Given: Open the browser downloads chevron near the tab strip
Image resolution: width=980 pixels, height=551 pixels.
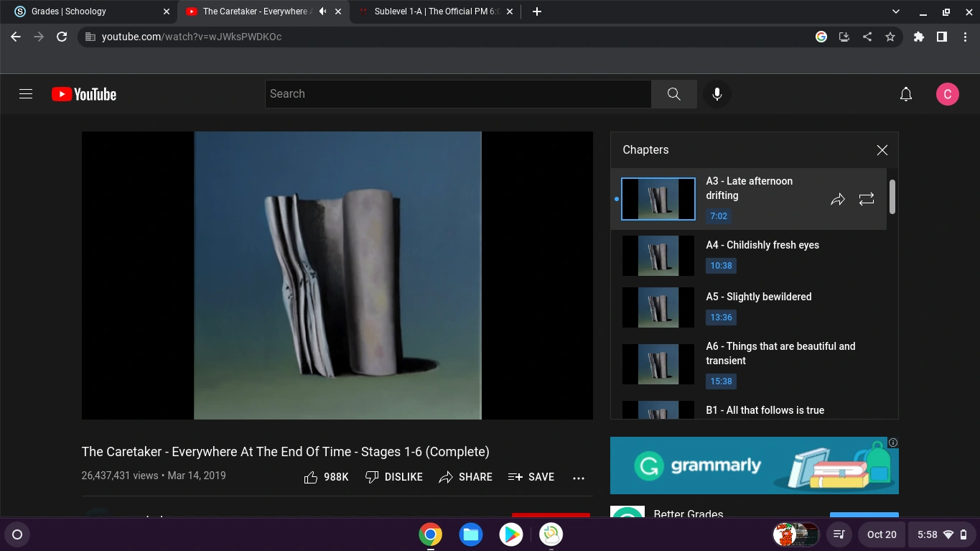Looking at the screenshot, I should coord(895,11).
